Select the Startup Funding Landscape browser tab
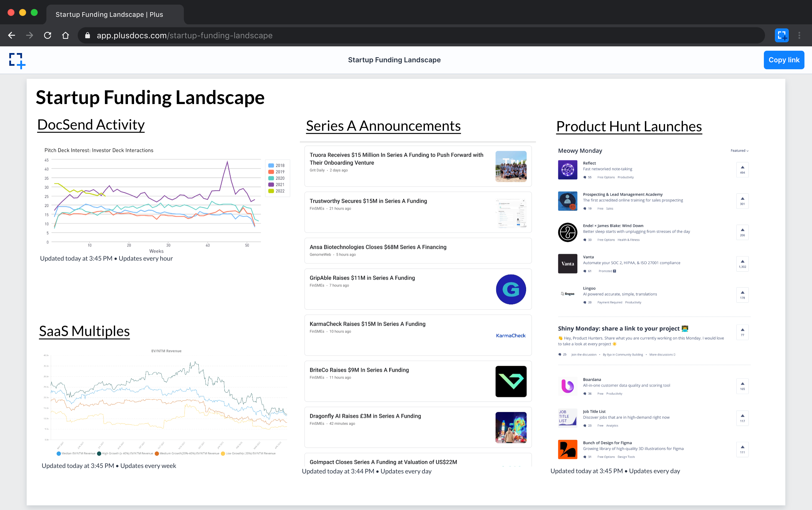Image resolution: width=812 pixels, height=510 pixels. (x=115, y=14)
